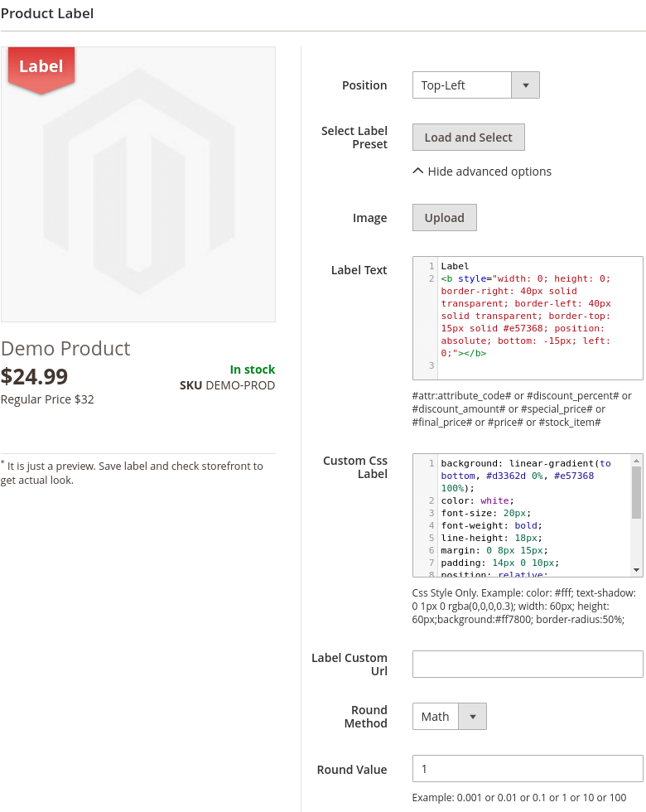This screenshot has height=812, width=646.
Task: Collapse Hide advanced options
Action: click(482, 172)
